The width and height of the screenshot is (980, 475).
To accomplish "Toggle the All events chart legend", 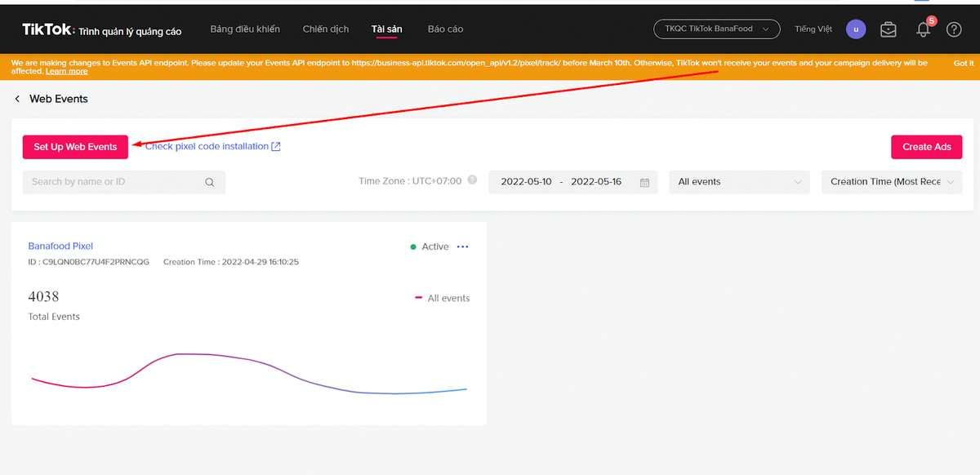I will click(x=443, y=299).
